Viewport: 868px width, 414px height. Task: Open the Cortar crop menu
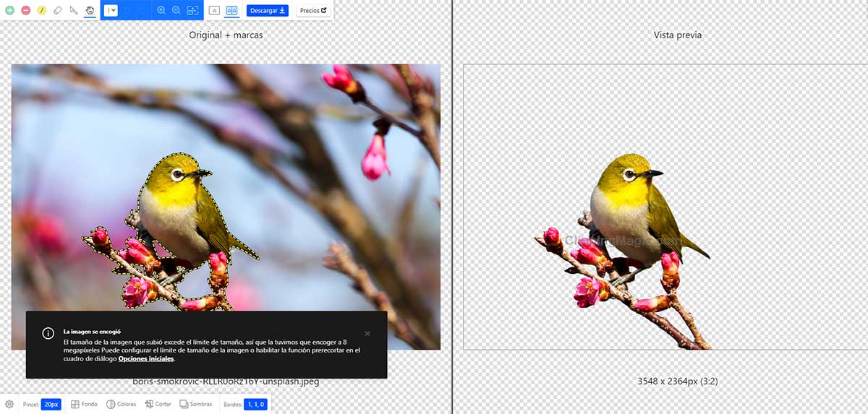[158, 405]
